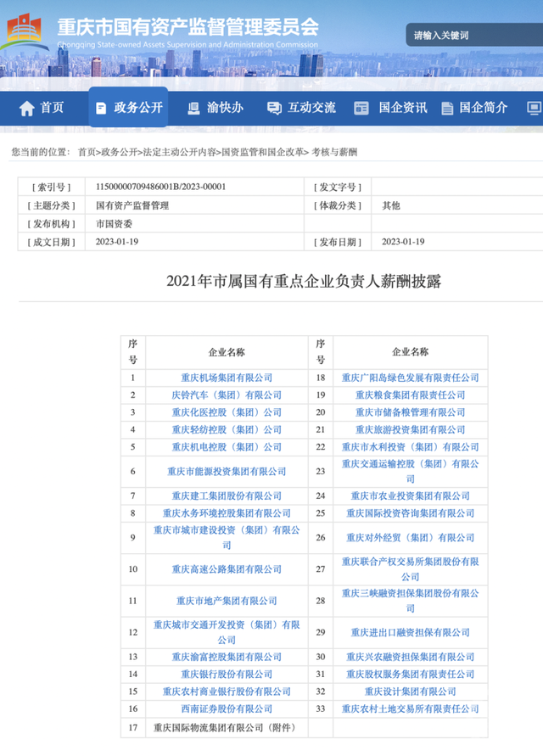
Task: Click the 法定主动公开内容 breadcrumb link
Action: pos(179,153)
